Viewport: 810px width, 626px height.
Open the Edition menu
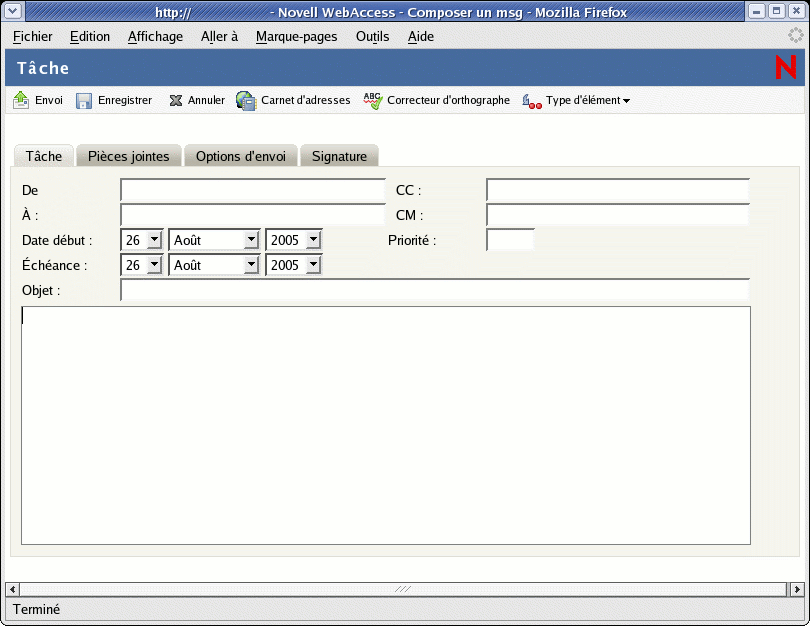click(90, 37)
